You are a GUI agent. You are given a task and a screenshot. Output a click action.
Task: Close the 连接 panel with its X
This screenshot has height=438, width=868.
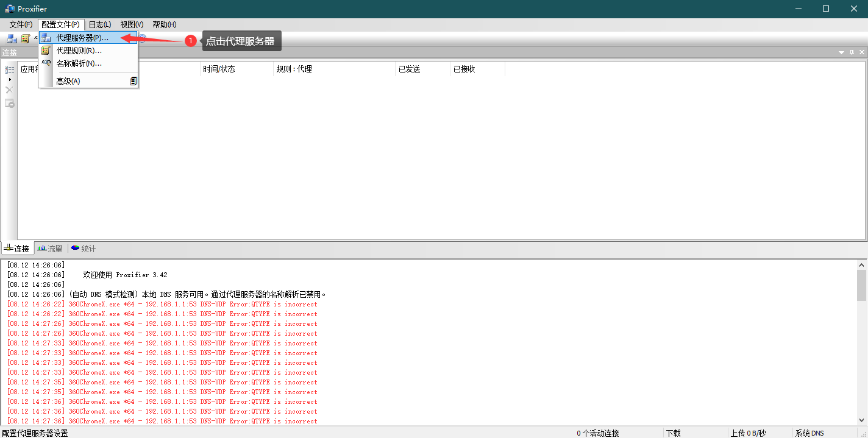pos(861,53)
